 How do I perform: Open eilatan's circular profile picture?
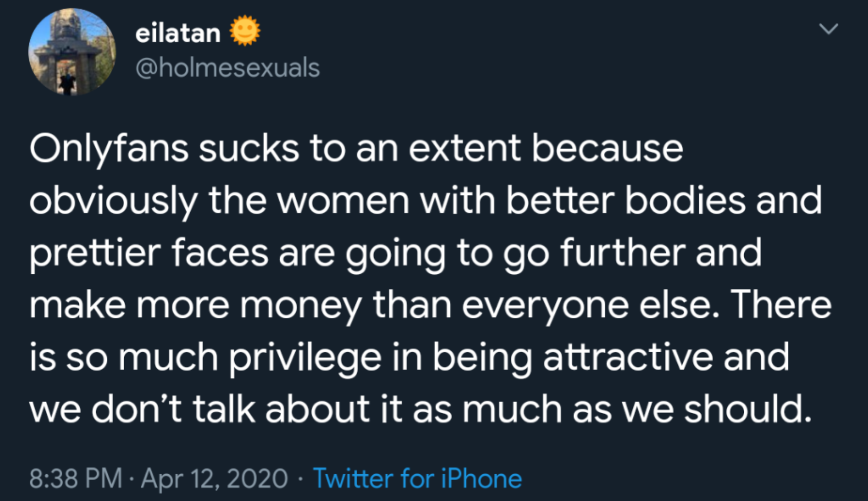[x=72, y=52]
